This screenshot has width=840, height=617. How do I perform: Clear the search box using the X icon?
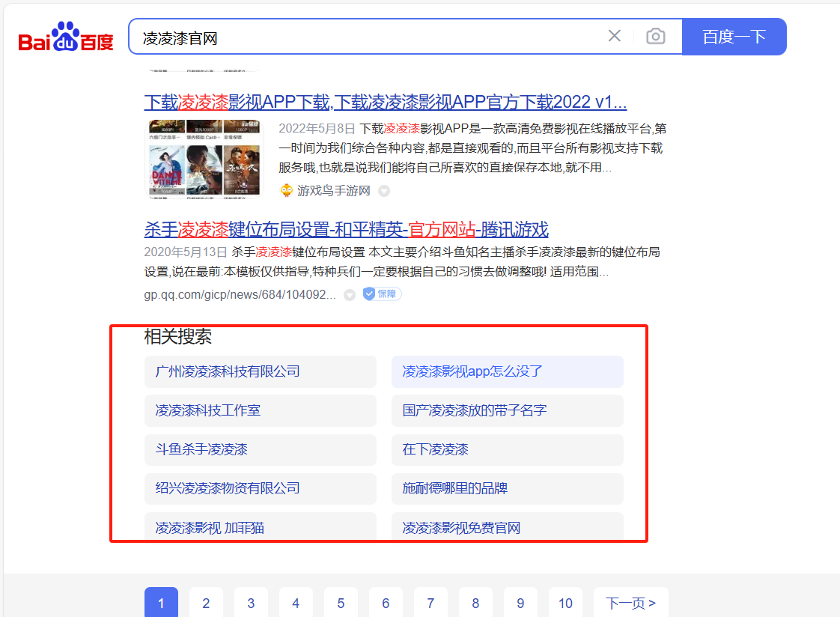click(615, 36)
